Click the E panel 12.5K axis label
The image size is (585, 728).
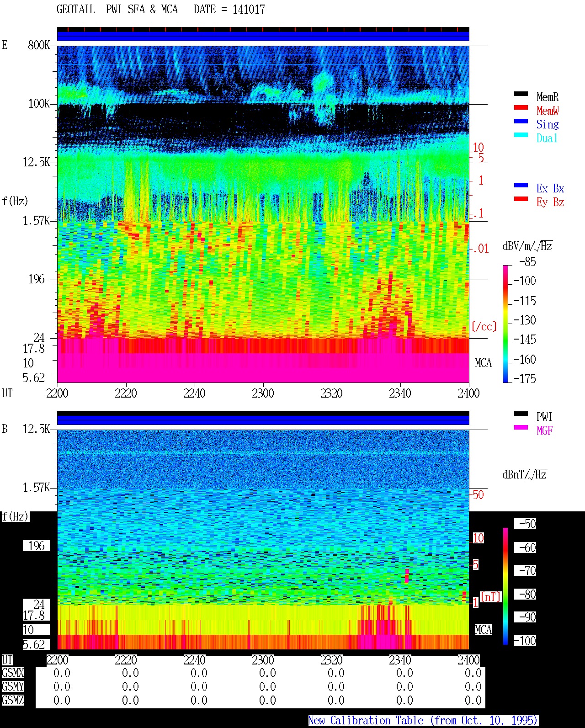tap(37, 162)
